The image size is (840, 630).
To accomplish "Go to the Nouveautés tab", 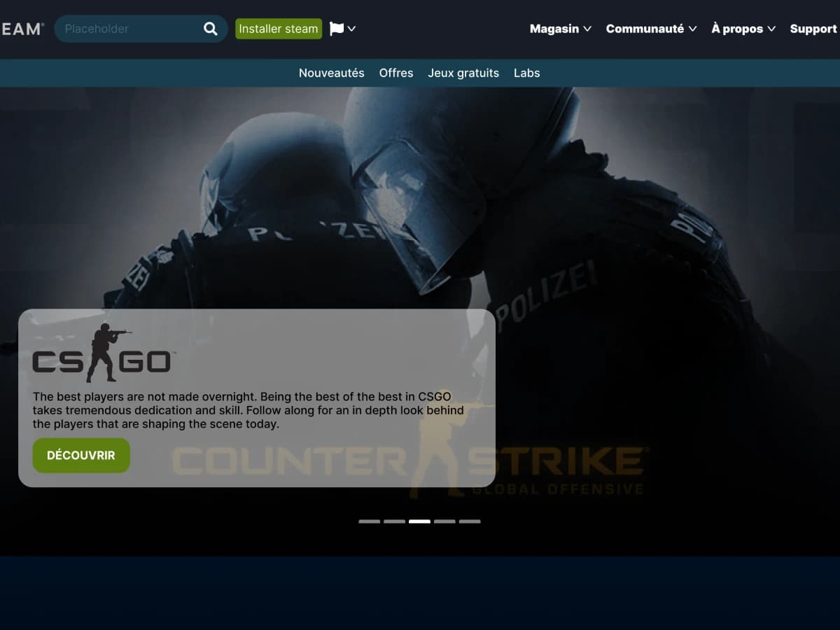I will 332,73.
